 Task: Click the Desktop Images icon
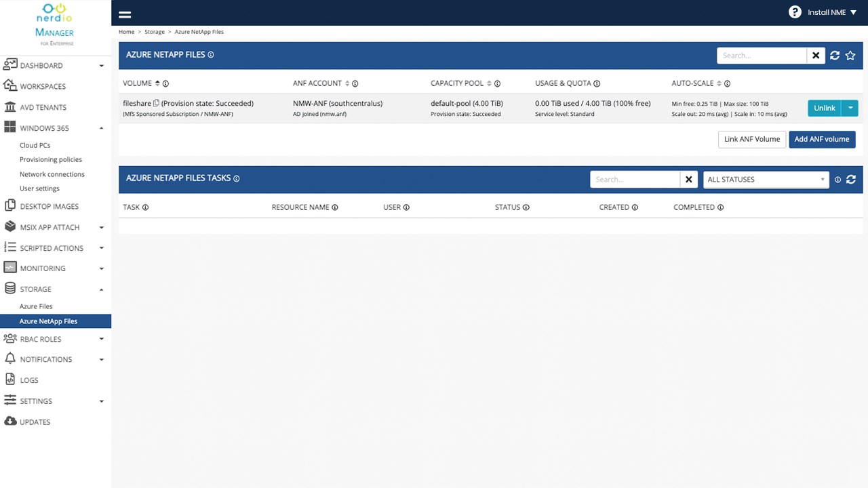coord(10,206)
